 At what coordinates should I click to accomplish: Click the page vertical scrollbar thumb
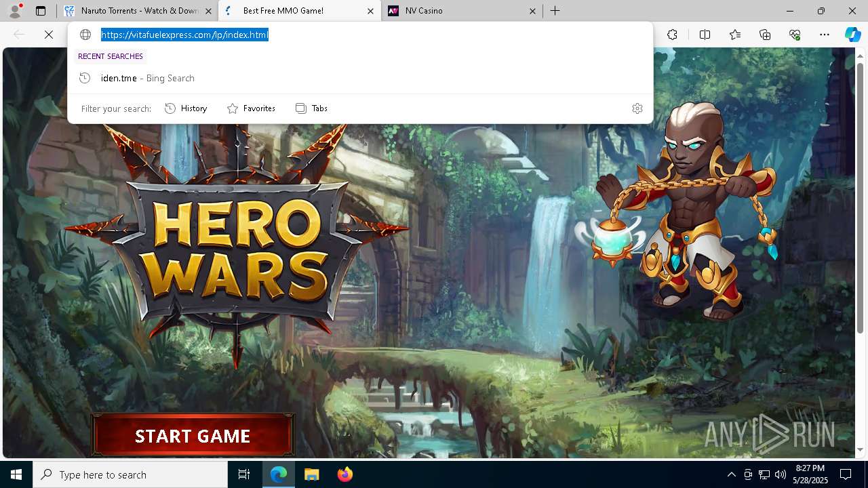[x=860, y=199]
